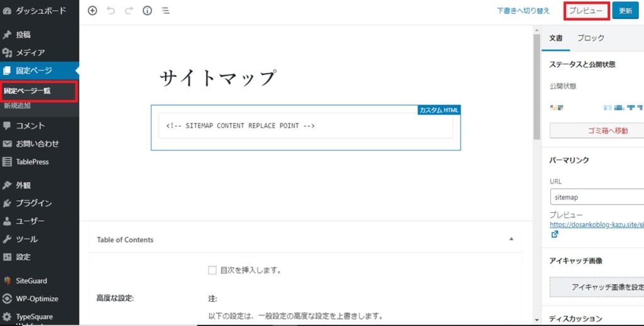Open 新規追加 submenu item
Screen dimensions: 644x326
click(x=17, y=106)
